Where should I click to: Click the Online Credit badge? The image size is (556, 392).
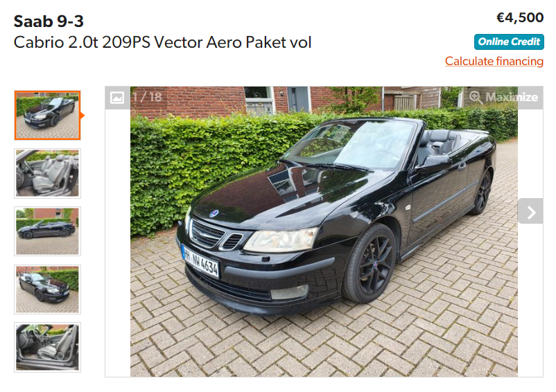(509, 42)
